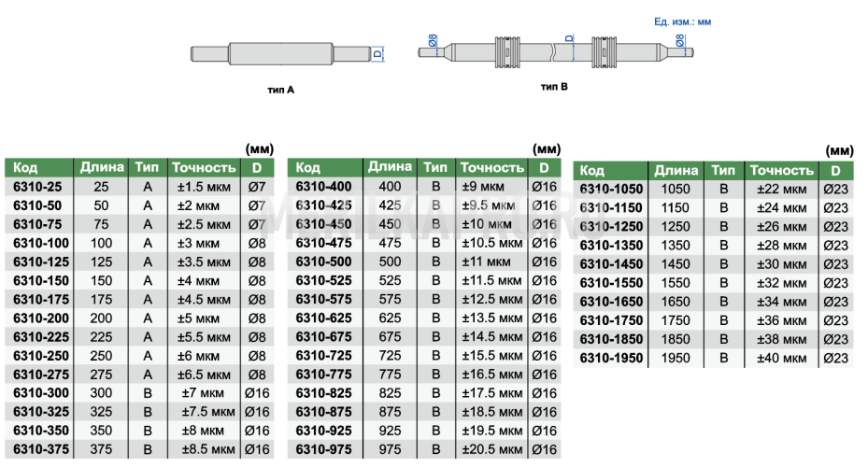Click the 'тип A' caption
The width and height of the screenshot is (868, 467).
click(280, 90)
